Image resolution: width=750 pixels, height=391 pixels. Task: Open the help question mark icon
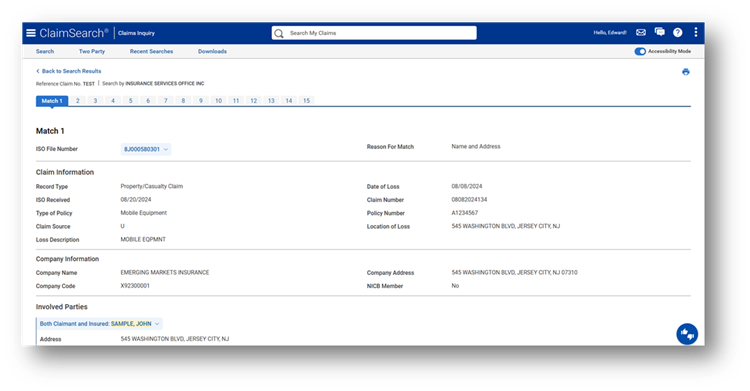(678, 33)
